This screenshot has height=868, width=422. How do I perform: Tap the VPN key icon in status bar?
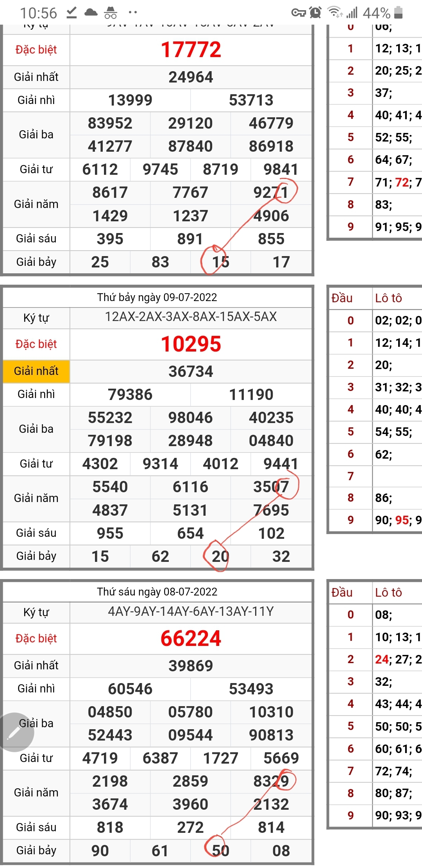click(299, 13)
